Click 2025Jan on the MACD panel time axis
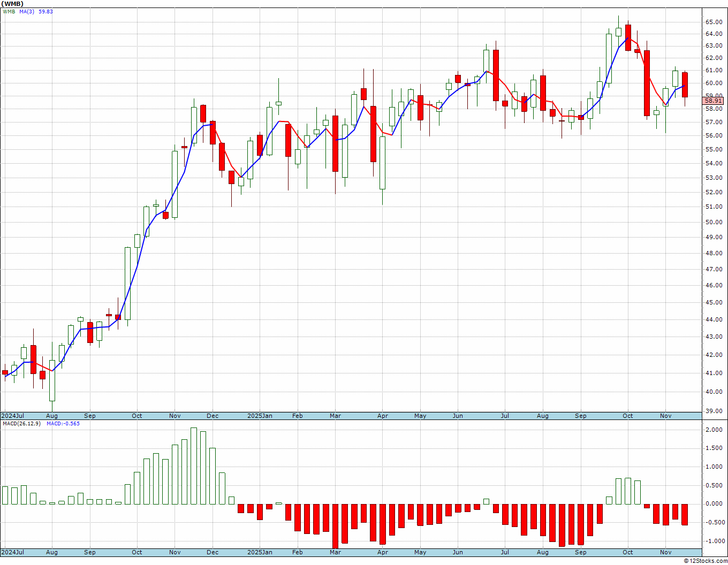This screenshot has height=565, width=728. tap(260, 552)
